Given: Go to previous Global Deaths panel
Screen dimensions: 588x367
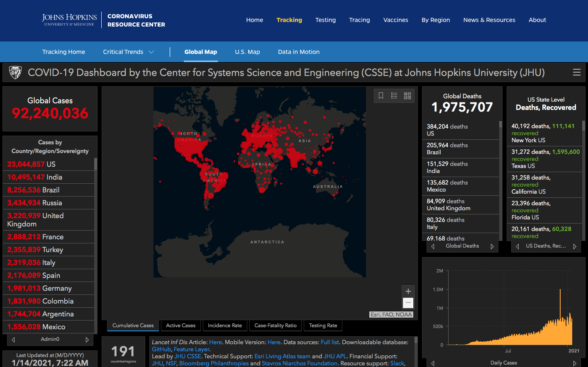Looking at the screenshot, I should (433, 246).
